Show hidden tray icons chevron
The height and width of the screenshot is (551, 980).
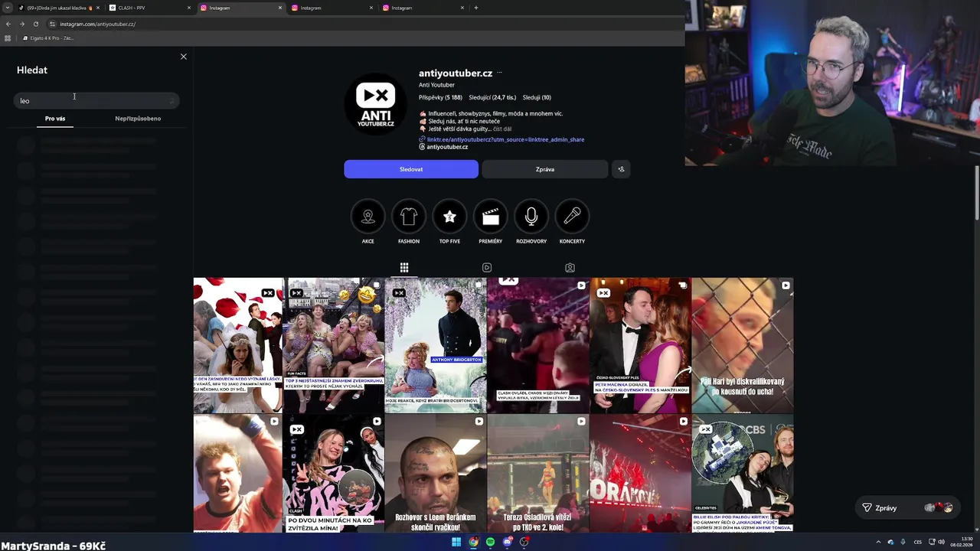pyautogui.click(x=878, y=542)
